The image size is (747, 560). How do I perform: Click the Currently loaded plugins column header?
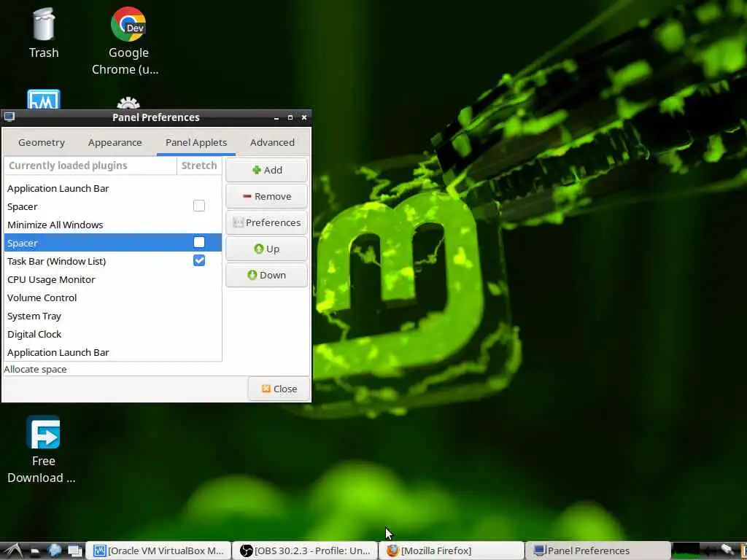click(x=90, y=166)
